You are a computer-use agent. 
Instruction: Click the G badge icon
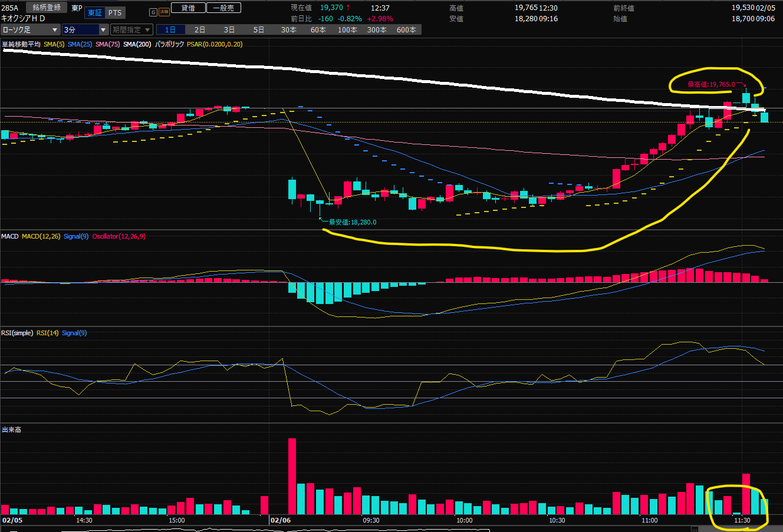(x=153, y=12)
